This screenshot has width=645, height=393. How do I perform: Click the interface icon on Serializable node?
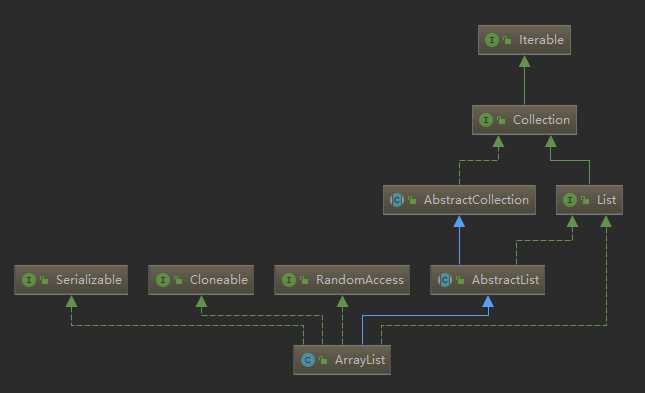pos(29,280)
